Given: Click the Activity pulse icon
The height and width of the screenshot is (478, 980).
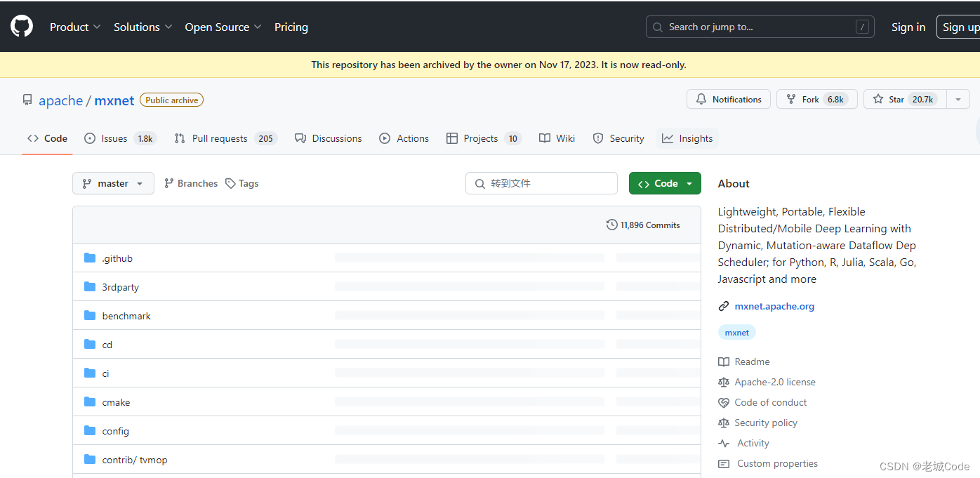Looking at the screenshot, I should click(724, 443).
